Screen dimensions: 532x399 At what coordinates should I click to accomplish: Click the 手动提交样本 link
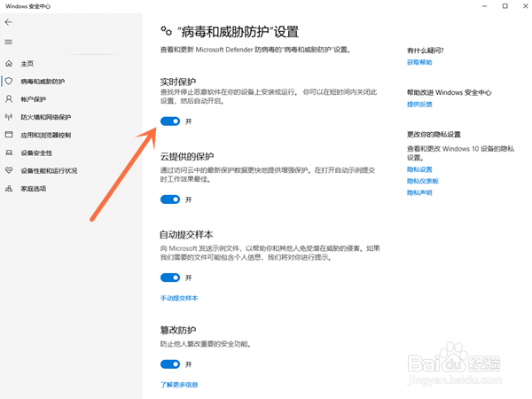(179, 298)
